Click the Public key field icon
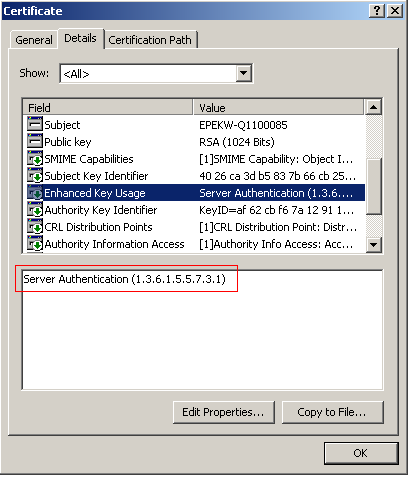Screen dimensions: 410x477 coord(35,141)
